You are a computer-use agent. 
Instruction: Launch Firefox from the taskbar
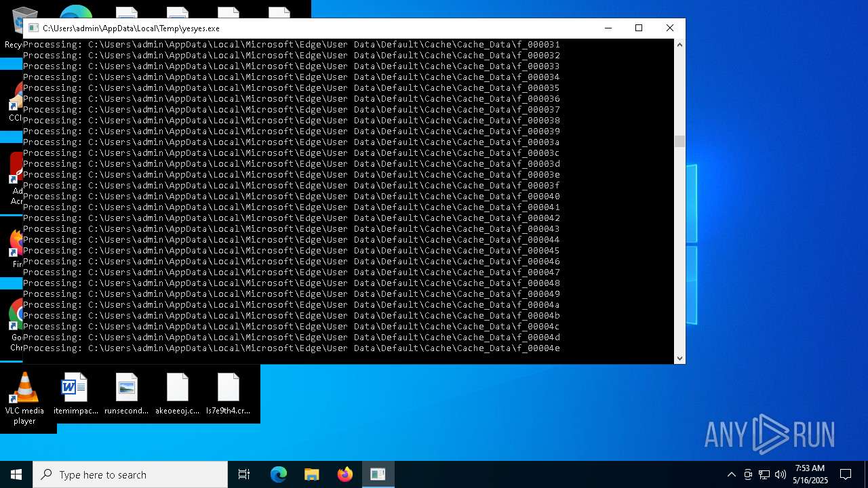point(344,474)
